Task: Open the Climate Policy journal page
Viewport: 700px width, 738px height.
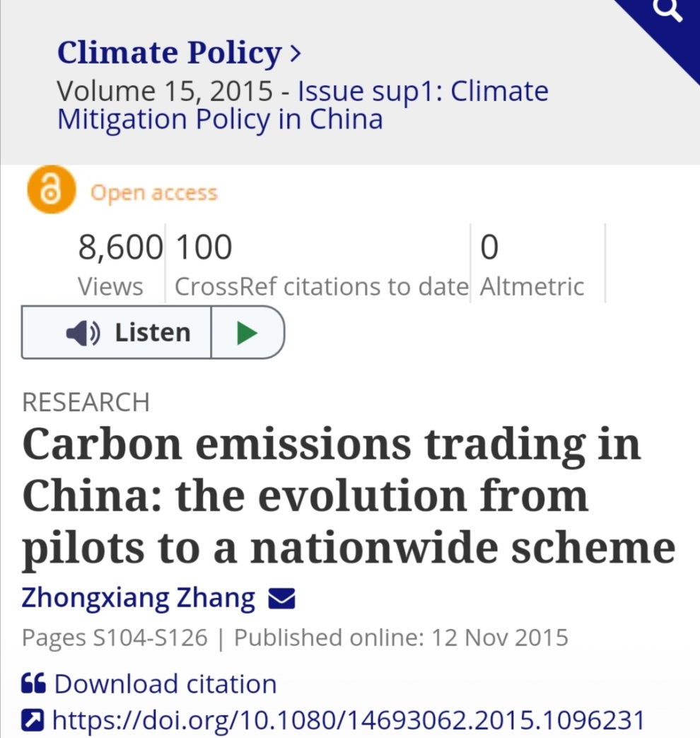Action: click(x=169, y=53)
